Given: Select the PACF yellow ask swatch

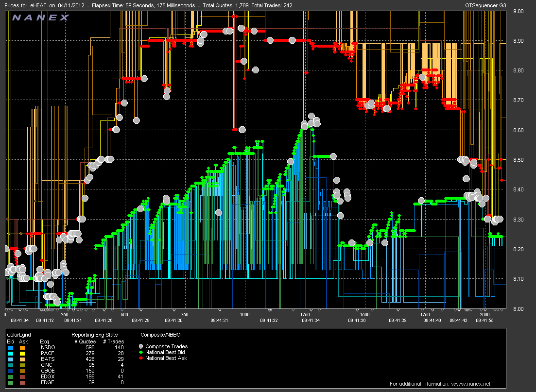Looking at the screenshot, I should 22,353.
